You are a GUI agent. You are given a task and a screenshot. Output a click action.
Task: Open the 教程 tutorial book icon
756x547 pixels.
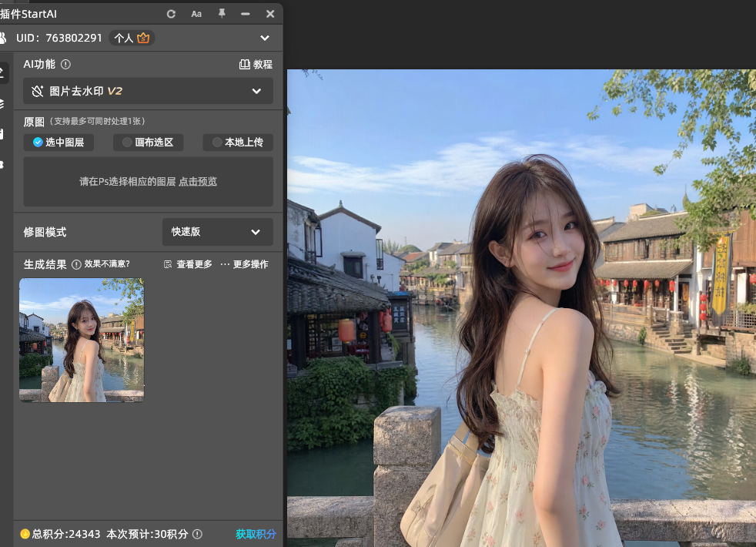click(245, 64)
